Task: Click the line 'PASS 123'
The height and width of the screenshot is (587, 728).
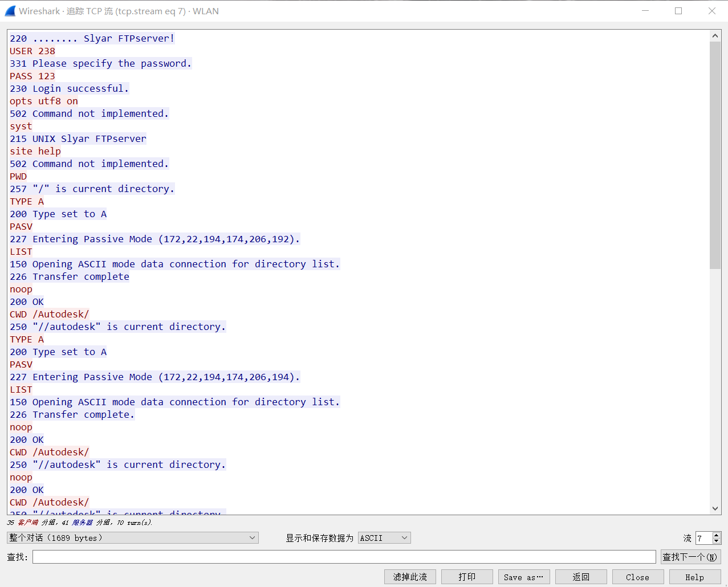Action: pyautogui.click(x=32, y=76)
